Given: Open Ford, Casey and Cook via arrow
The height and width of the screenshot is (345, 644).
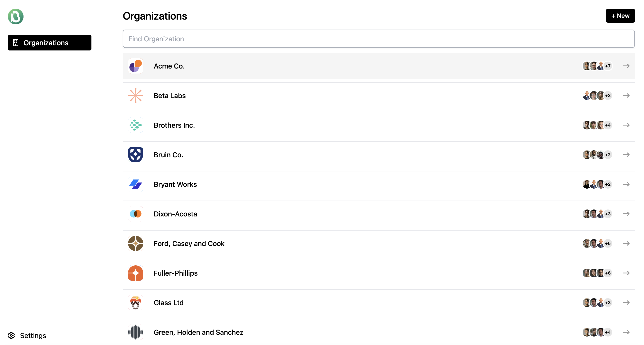Looking at the screenshot, I should click(626, 243).
